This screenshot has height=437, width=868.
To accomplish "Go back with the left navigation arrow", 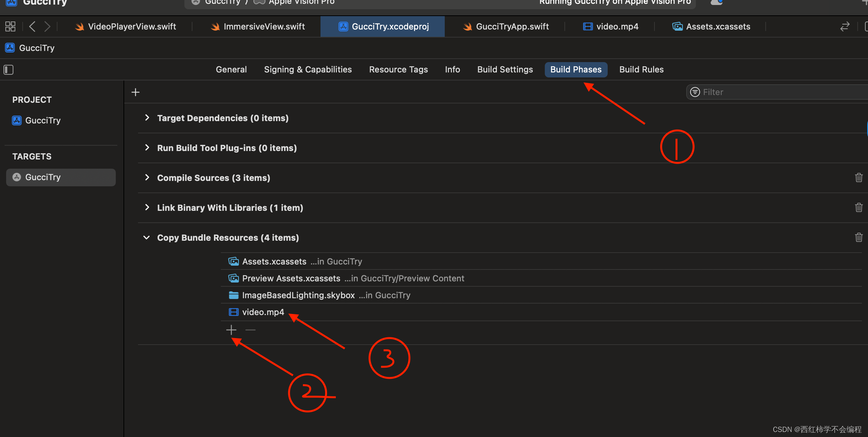I will [x=32, y=26].
